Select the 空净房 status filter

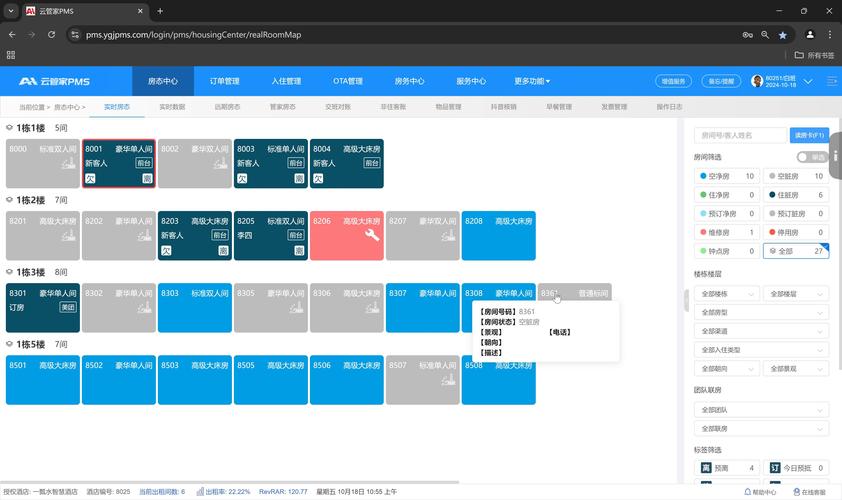coord(728,176)
